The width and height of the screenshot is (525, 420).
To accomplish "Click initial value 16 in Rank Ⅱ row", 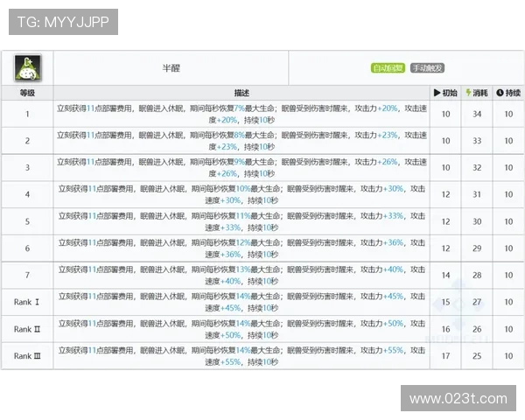I will pos(445,329).
